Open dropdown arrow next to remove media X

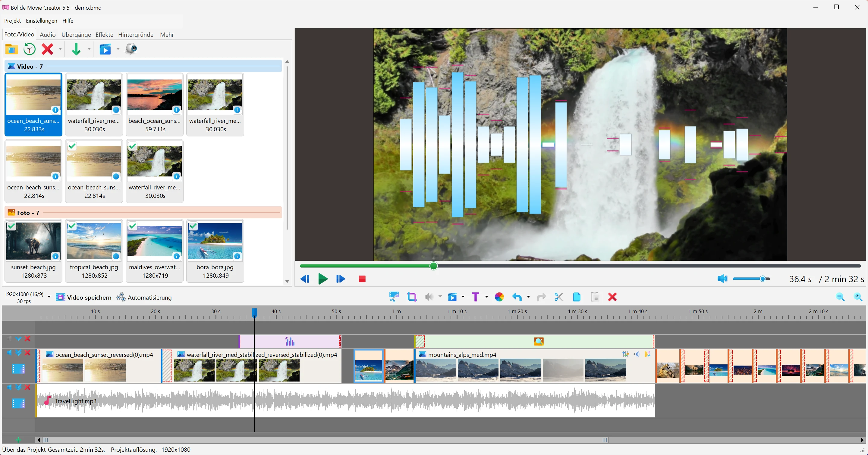click(60, 49)
